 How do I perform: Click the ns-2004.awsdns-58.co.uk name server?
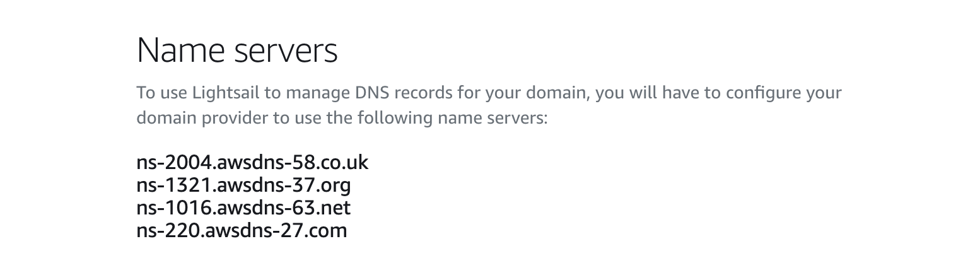(x=252, y=163)
